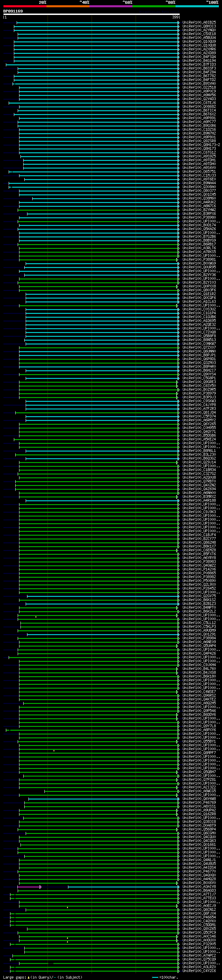Click the purple ~60% identity legend bar

tap(111, 7)
